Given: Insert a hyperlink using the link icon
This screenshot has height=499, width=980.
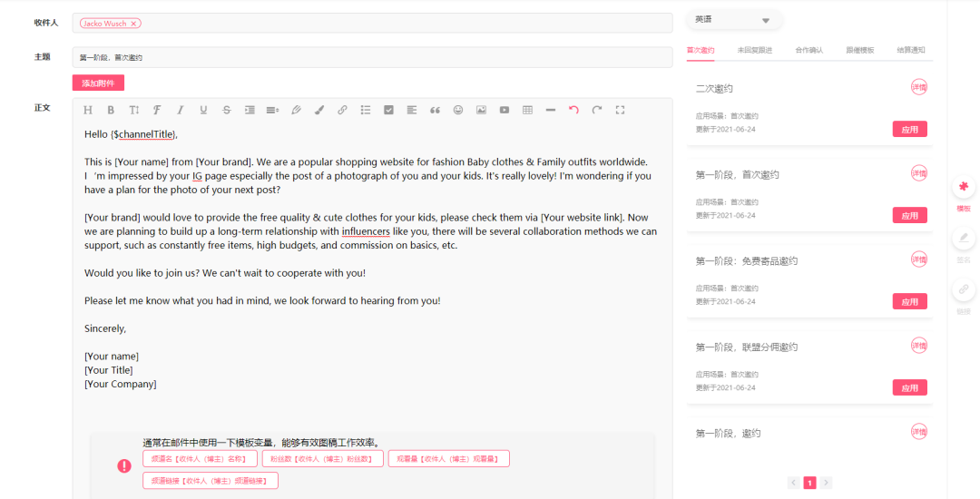Looking at the screenshot, I should tap(342, 110).
